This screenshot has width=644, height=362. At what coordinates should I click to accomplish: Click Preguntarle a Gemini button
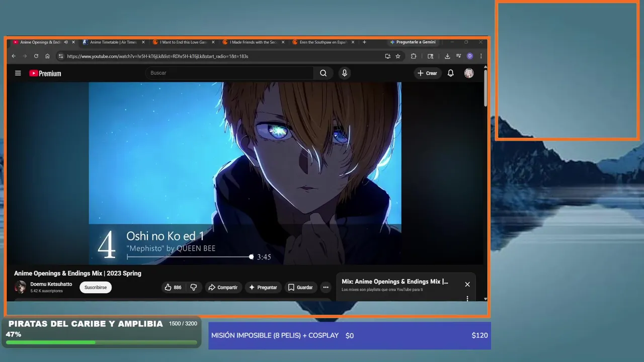tap(413, 42)
